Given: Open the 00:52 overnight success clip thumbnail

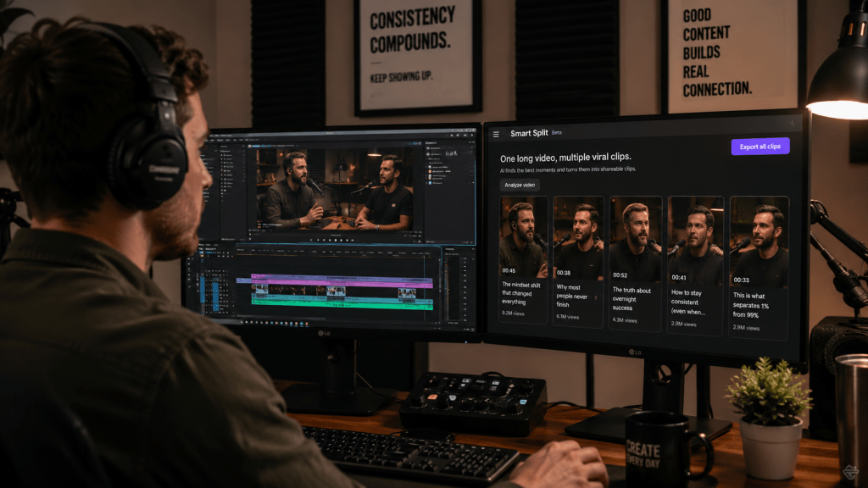Looking at the screenshot, I should click(636, 240).
